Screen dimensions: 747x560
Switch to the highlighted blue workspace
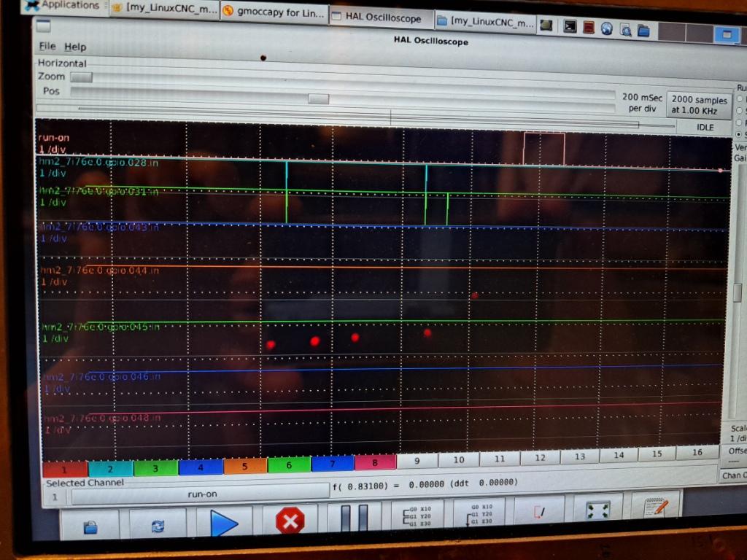click(727, 35)
